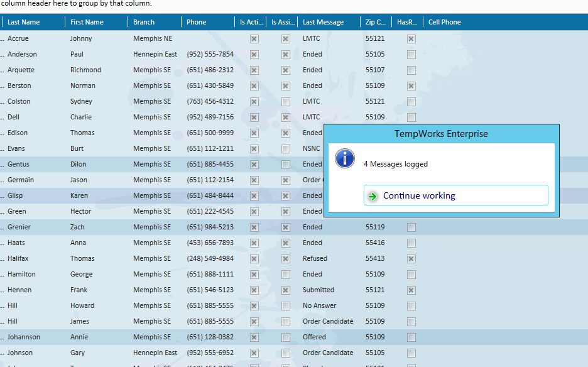This screenshot has width=588, height=367.
Task: Click phone '(763) 456-4312'
Action: [x=210, y=101]
